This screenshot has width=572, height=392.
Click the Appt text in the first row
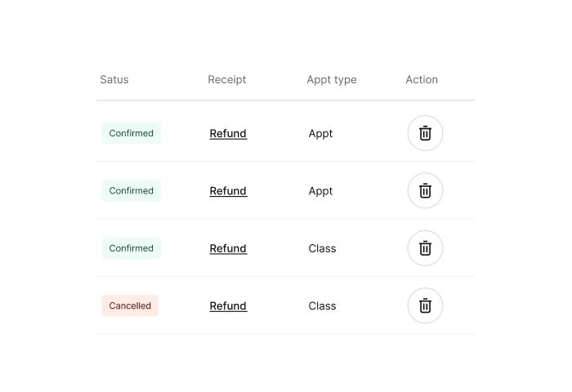pyautogui.click(x=320, y=134)
